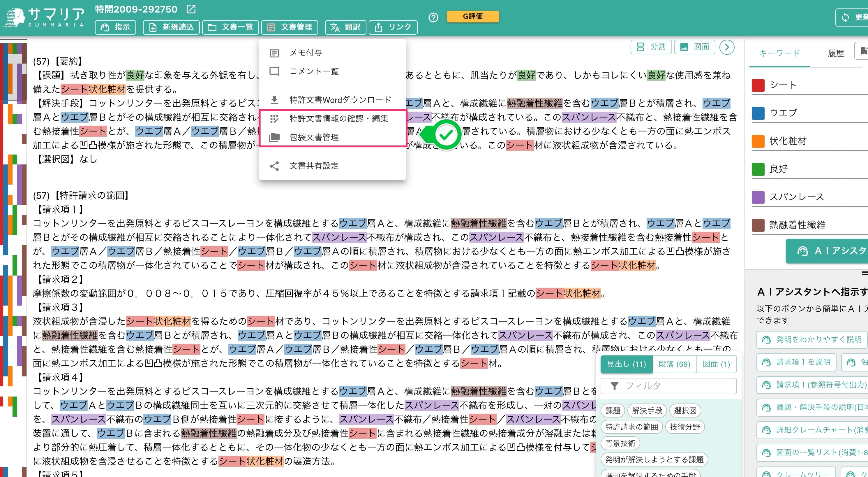Screen dimensions: 868x477
Task: Click the red シート color swatch
Action: tap(758, 85)
